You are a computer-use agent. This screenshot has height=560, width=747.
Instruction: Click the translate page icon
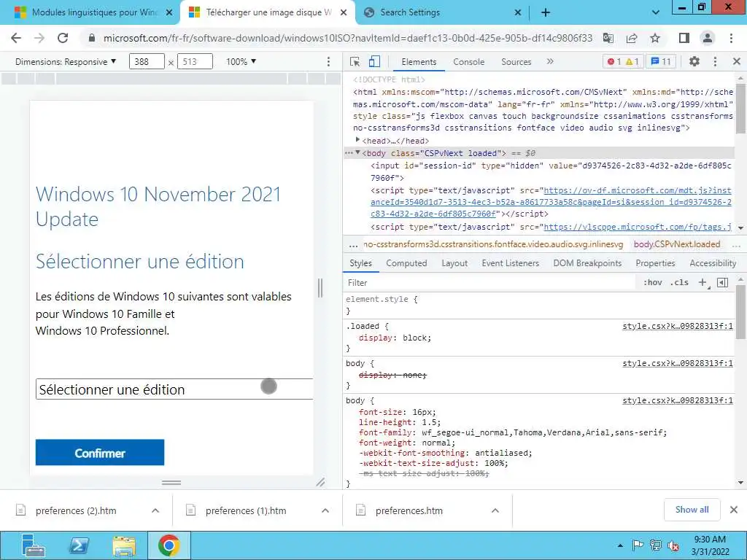[x=608, y=38]
